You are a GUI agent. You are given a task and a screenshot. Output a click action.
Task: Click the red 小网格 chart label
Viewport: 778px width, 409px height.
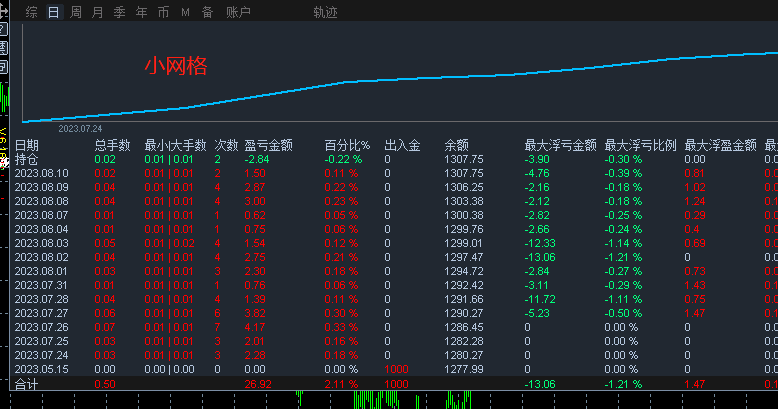click(x=176, y=66)
